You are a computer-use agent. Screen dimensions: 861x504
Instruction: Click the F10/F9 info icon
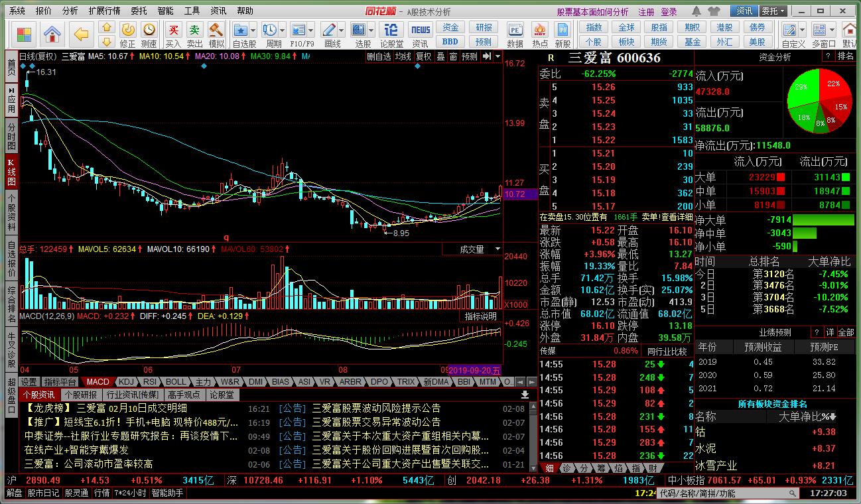click(298, 30)
